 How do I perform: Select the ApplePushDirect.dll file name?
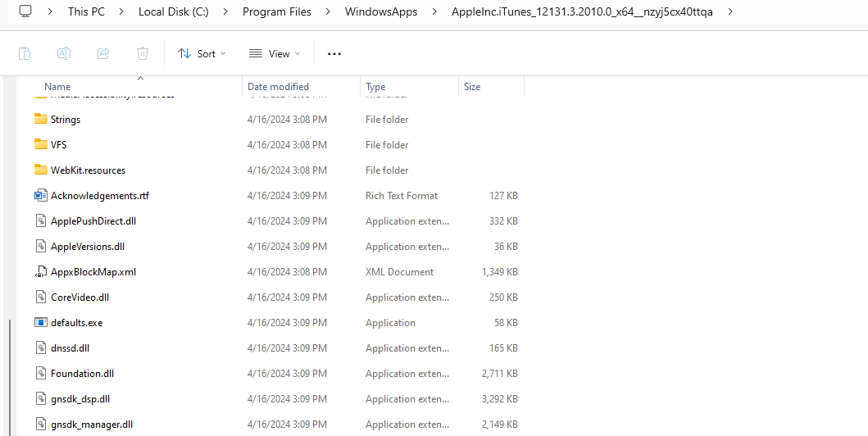[93, 220]
